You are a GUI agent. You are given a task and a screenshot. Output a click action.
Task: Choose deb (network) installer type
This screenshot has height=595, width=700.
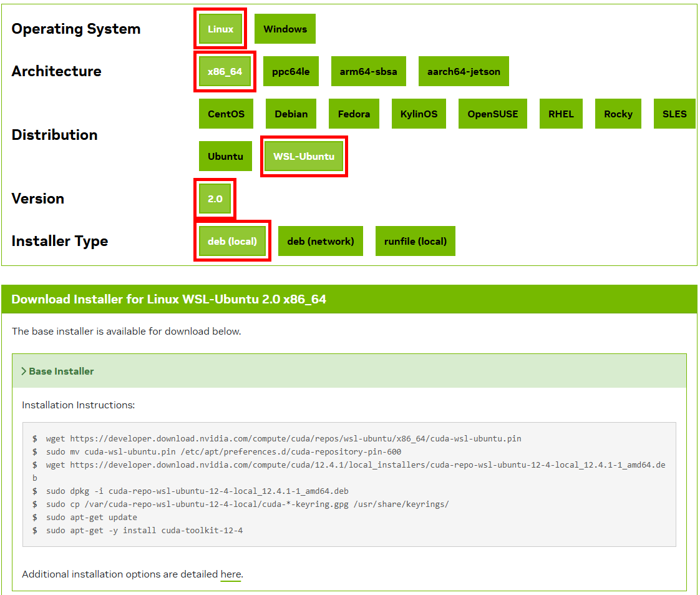coord(321,241)
